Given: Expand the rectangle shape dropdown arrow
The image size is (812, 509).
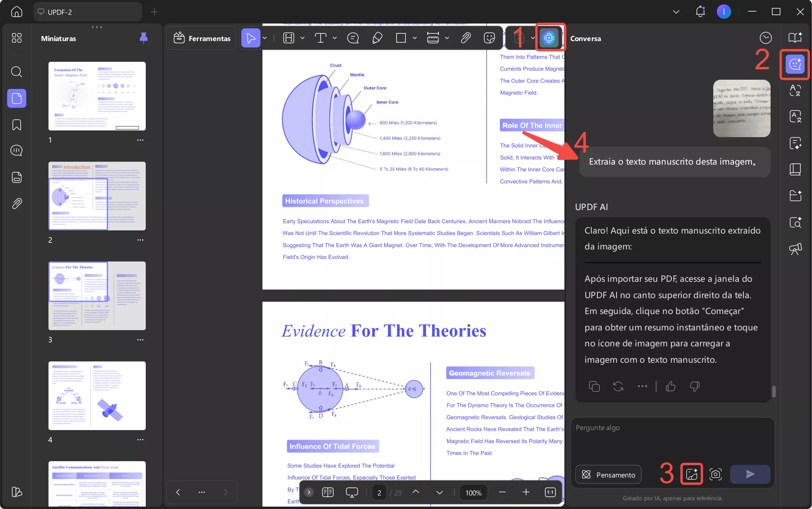Looking at the screenshot, I should 415,38.
